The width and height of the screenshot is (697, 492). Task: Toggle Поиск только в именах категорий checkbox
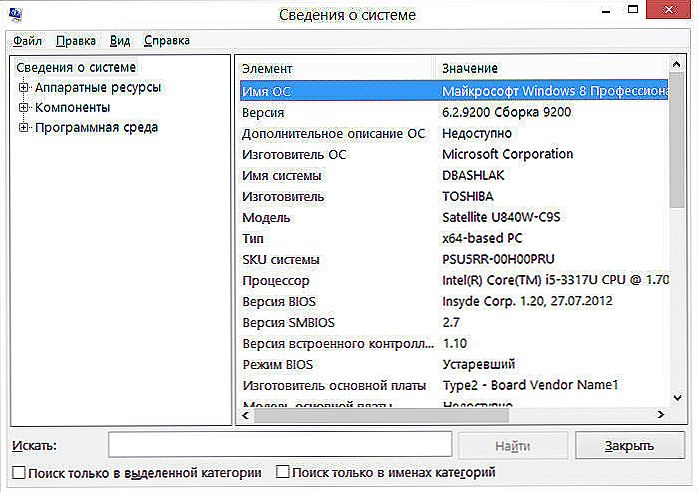[282, 472]
